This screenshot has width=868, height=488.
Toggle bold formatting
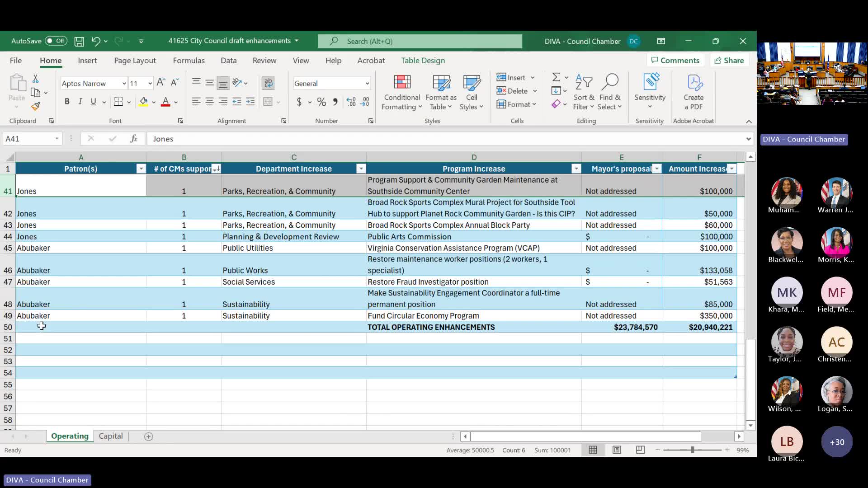point(67,102)
